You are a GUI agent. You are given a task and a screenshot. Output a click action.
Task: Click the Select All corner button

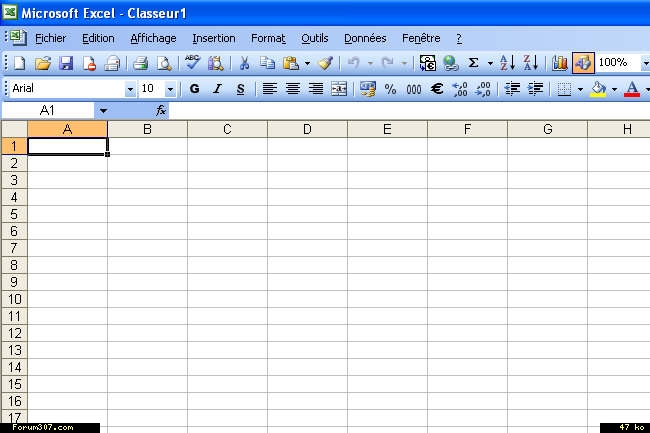15,129
